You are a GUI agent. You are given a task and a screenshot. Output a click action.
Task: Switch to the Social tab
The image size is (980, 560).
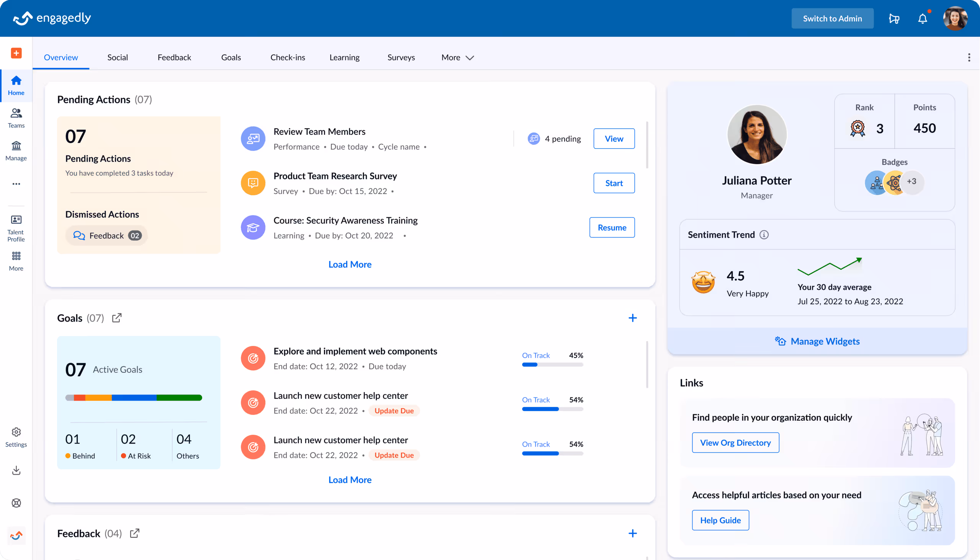[117, 57]
